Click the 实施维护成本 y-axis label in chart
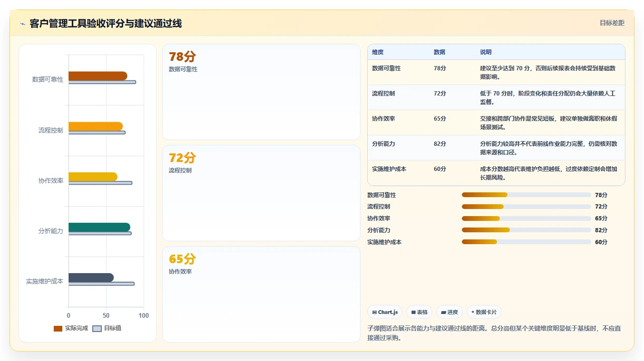The width and height of the screenshot is (644, 361). pos(45,281)
